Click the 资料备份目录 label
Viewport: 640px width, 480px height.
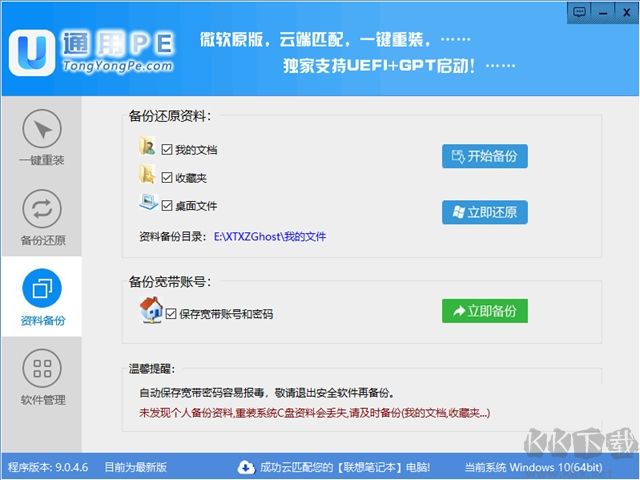click(173, 236)
